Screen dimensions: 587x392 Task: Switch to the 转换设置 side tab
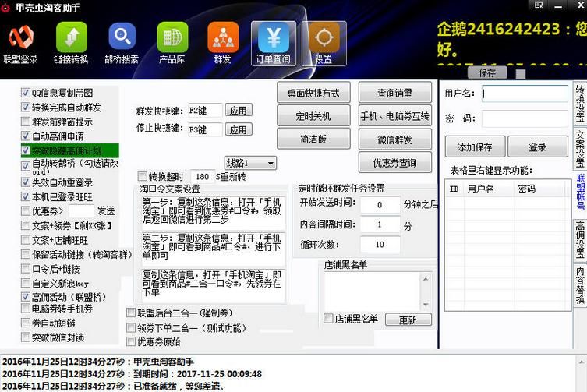[x=579, y=104]
